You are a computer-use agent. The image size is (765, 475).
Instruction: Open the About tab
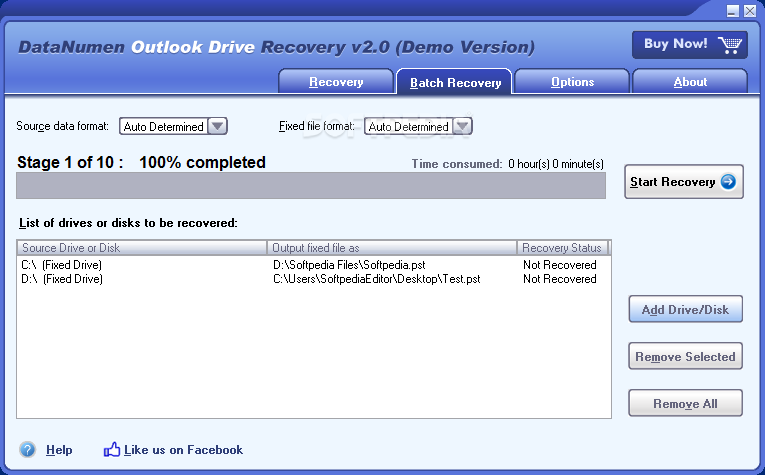[690, 81]
